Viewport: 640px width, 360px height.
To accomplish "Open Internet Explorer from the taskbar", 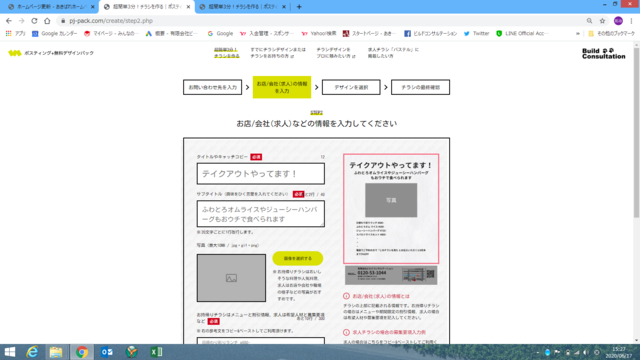I will (x=32, y=352).
